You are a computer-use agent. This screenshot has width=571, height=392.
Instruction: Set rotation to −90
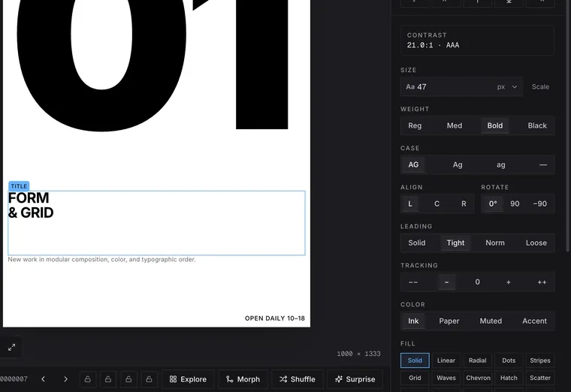(539, 204)
